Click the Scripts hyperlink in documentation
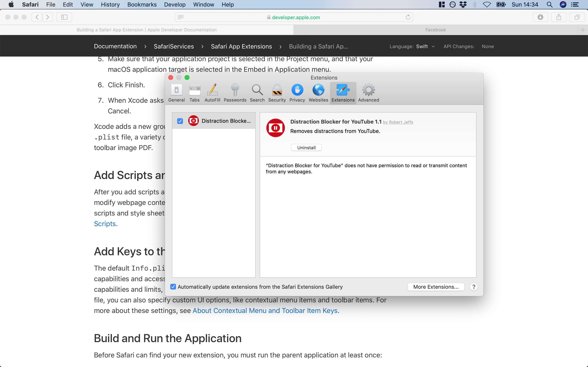The image size is (588, 367). [x=105, y=223]
